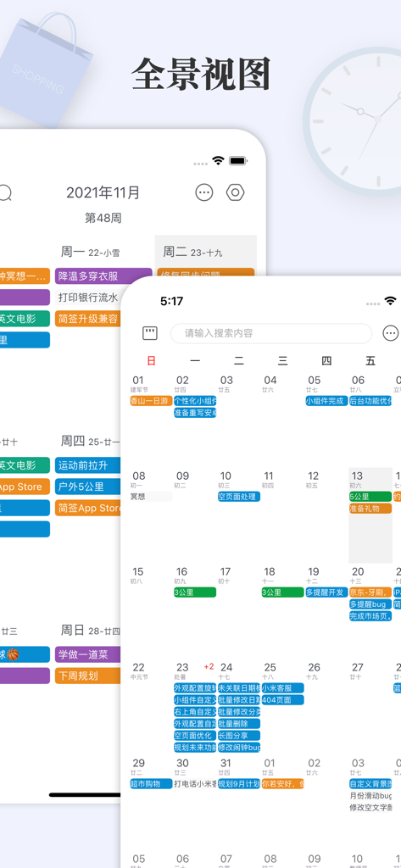This screenshot has height=868, width=401.
Task: Open the 外观配置旋转 event on the 23
Action: [x=195, y=688]
